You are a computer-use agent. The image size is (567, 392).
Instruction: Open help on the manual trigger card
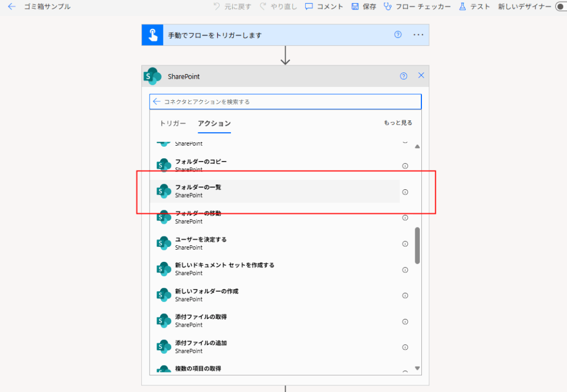[398, 35]
